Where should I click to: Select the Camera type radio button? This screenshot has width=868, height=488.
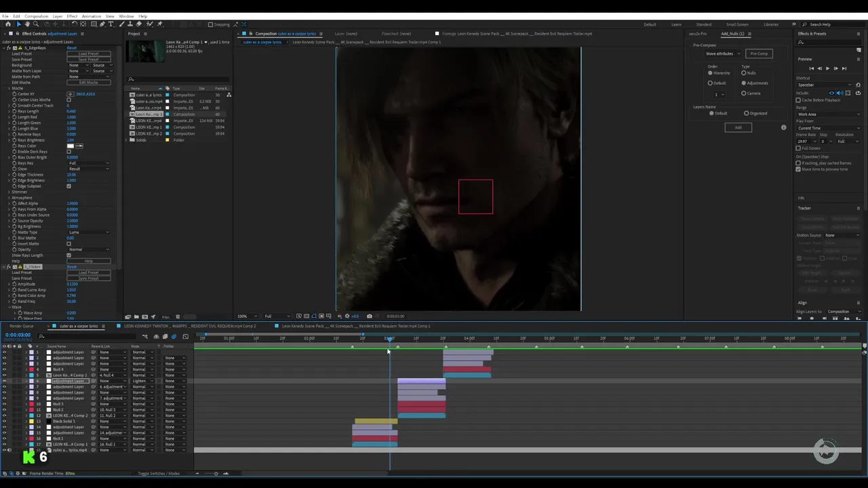pyautogui.click(x=744, y=94)
